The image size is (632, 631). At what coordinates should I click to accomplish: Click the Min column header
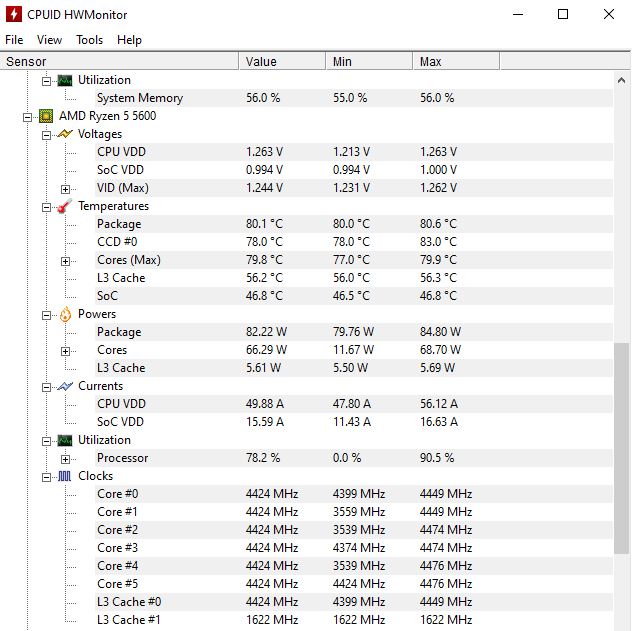click(370, 62)
